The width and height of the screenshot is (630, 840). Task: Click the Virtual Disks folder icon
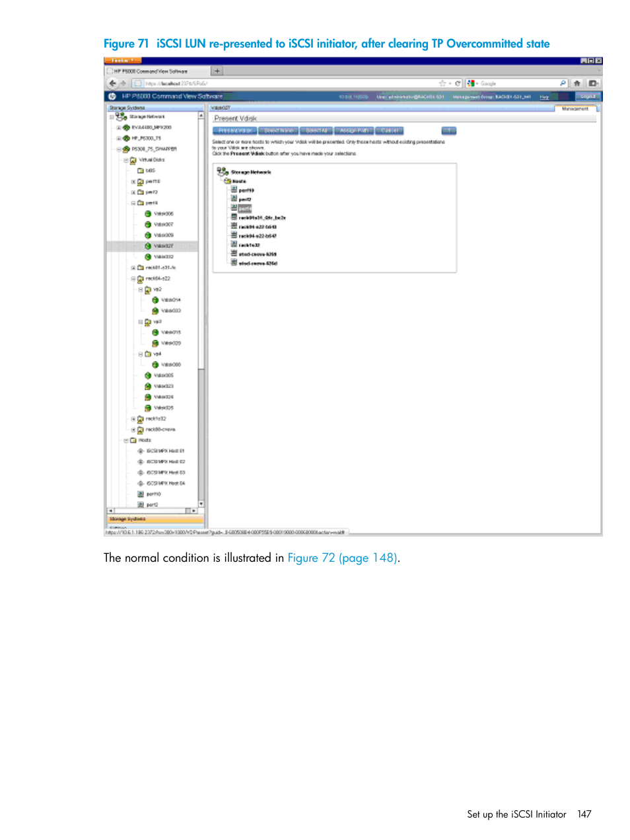(x=133, y=160)
